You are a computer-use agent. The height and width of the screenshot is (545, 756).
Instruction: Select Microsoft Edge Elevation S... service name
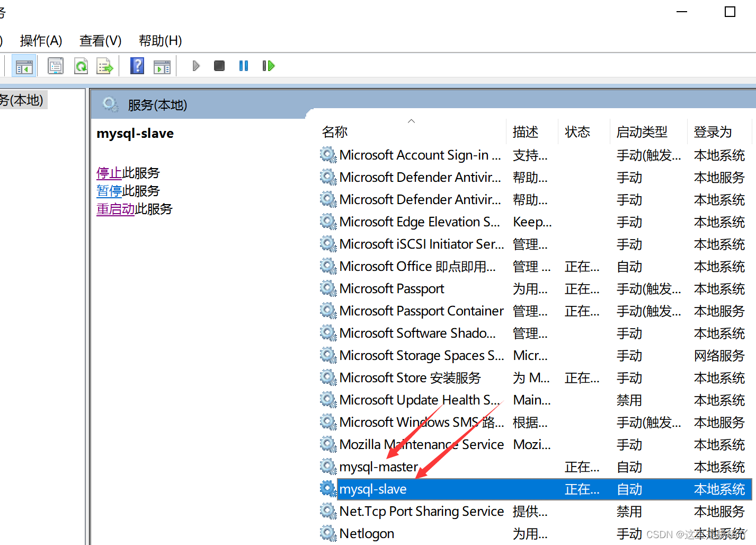tap(420, 222)
